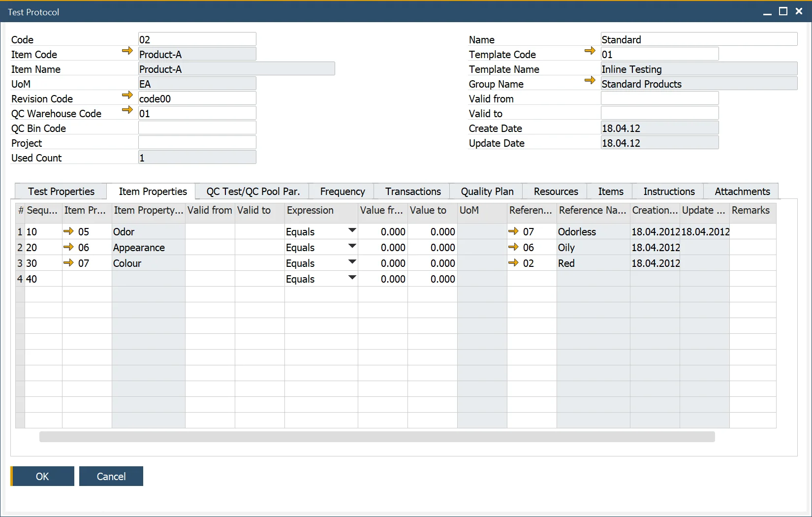Click the QC Bin Code input field
The width and height of the screenshot is (812, 517).
197,128
